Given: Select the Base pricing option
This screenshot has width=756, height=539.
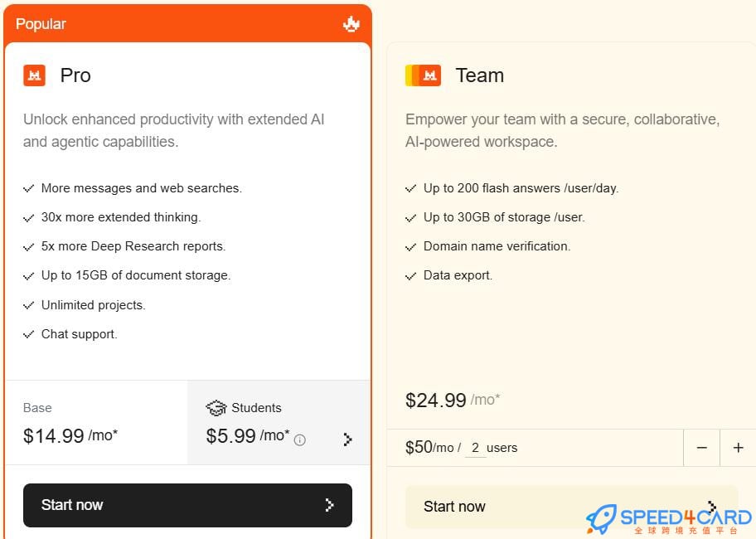Looking at the screenshot, I should coord(95,423).
